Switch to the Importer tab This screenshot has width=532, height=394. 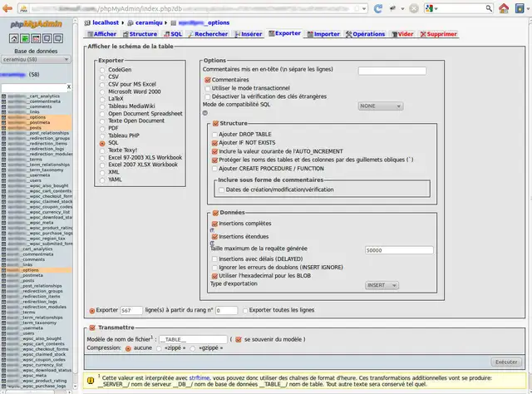click(x=323, y=34)
